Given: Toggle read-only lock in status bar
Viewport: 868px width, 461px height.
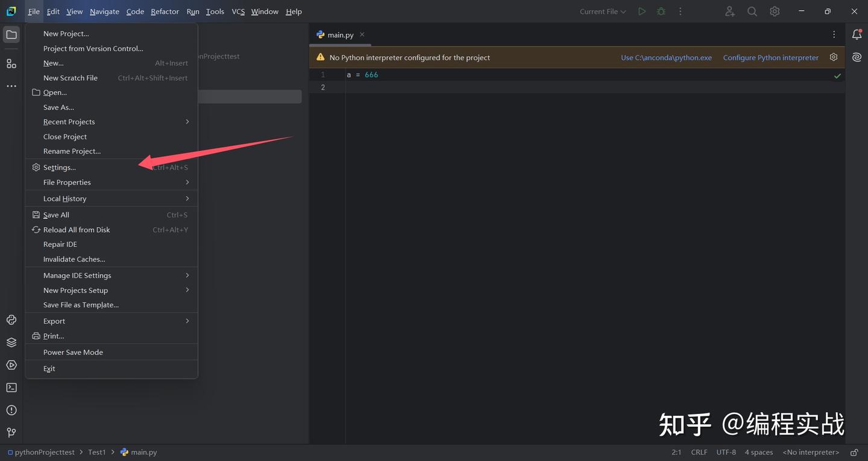Looking at the screenshot, I should [854, 452].
